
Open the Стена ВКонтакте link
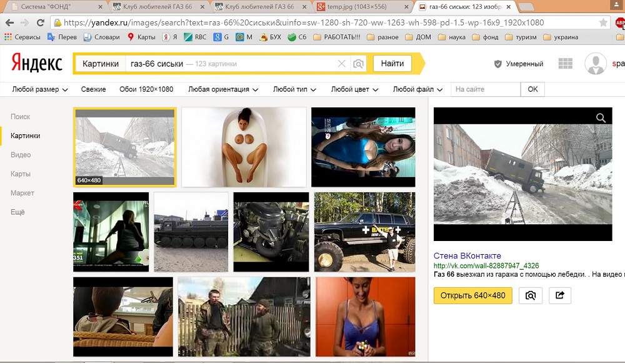[x=467, y=256]
